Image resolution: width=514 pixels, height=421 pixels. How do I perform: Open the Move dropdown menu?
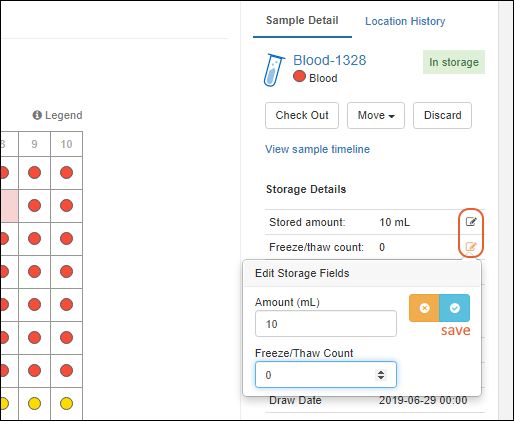point(376,115)
